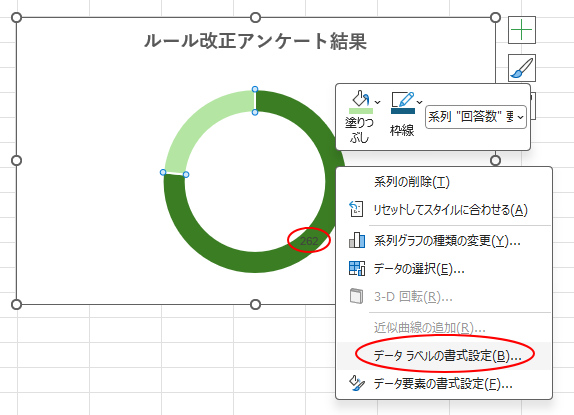Expand the 塗りつぶし fill color arrow
This screenshot has width=574, height=415.
point(377,102)
